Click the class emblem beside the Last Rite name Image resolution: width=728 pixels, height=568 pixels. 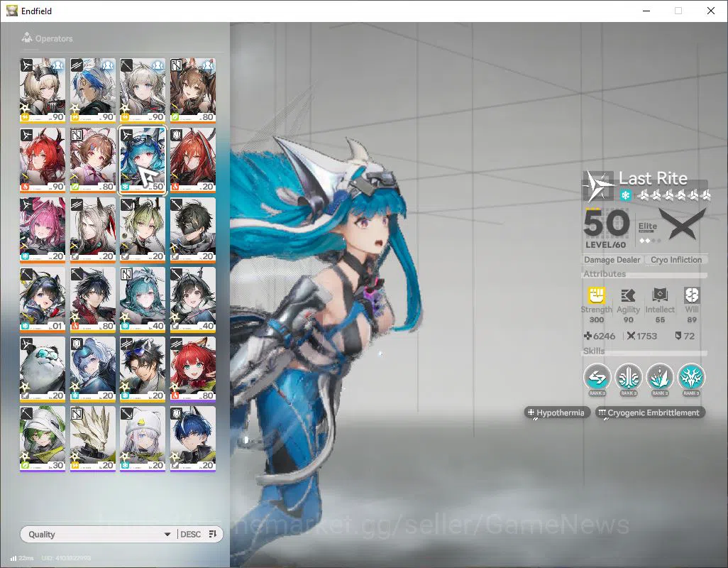598,185
